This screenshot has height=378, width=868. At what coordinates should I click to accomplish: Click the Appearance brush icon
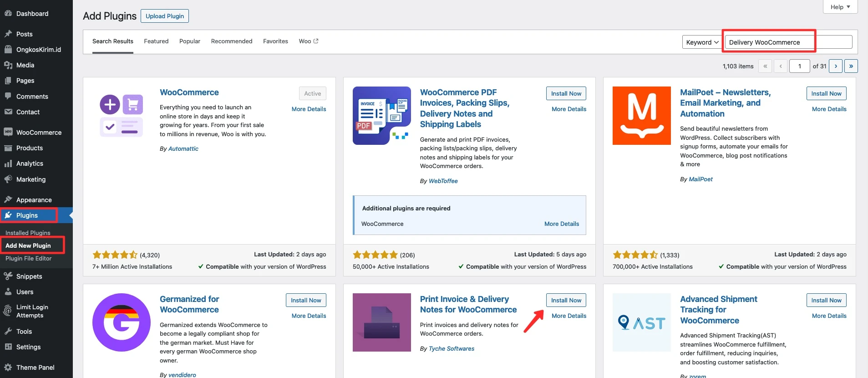[x=8, y=199]
